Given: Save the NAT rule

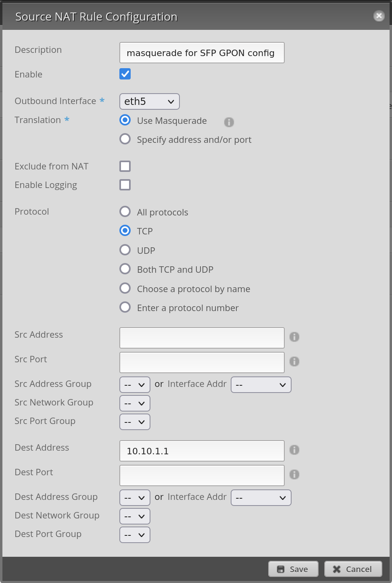Looking at the screenshot, I should pyautogui.click(x=293, y=569).
